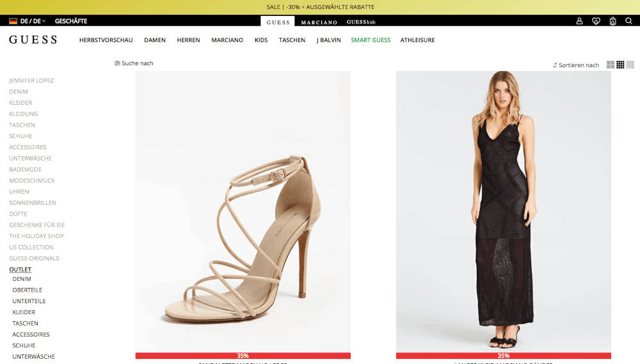Image resolution: width=640 pixels, height=364 pixels.
Task: Open the Suche nach filter
Action: point(134,63)
